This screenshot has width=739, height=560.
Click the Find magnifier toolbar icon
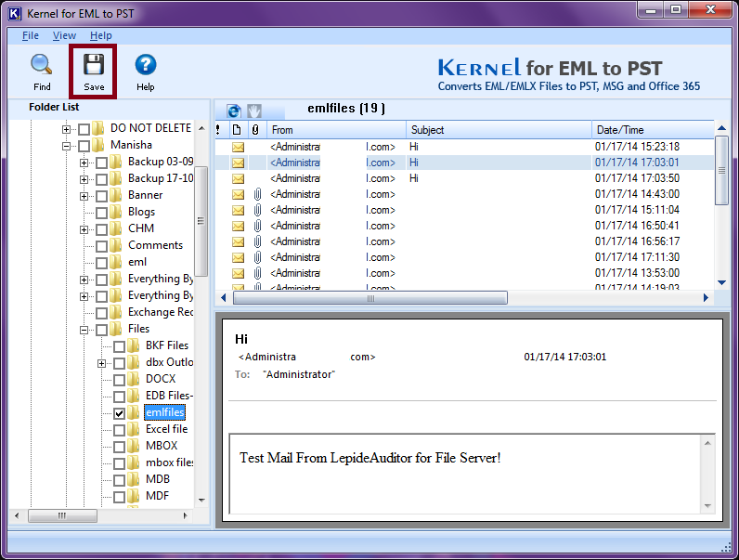coord(42,65)
